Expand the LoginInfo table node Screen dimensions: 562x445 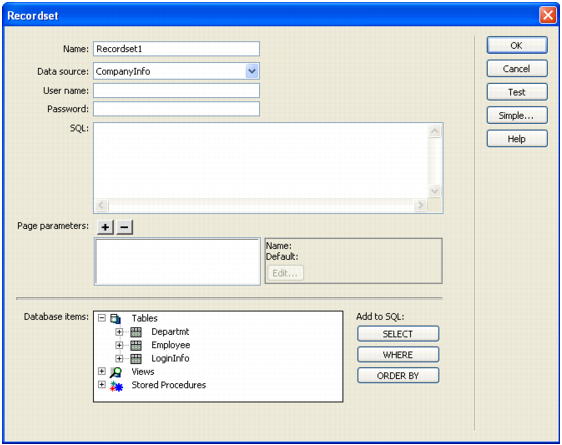119,358
